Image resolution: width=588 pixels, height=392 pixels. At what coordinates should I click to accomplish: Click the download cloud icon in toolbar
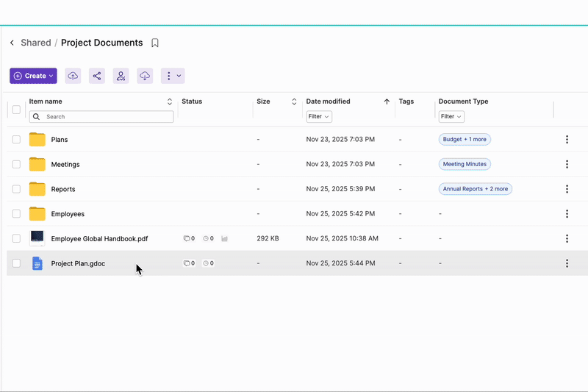pyautogui.click(x=145, y=76)
